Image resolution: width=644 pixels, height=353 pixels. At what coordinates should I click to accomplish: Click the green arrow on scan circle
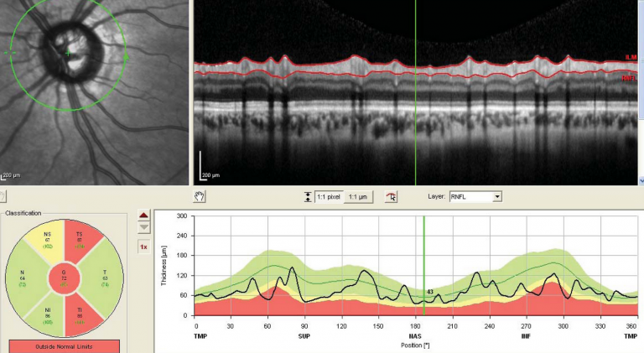coord(127,57)
